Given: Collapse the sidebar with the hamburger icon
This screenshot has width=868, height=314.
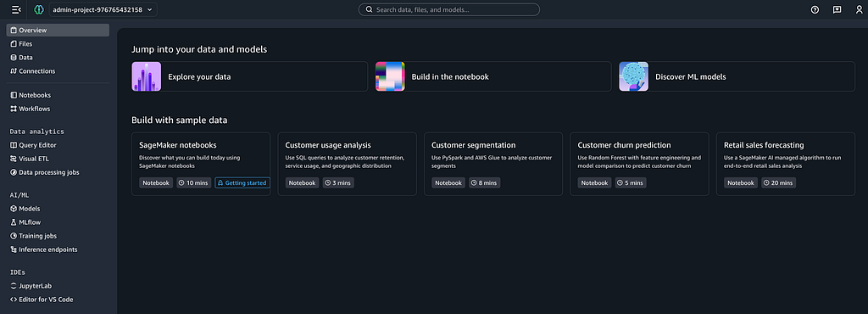Looking at the screenshot, I should 16,9.
